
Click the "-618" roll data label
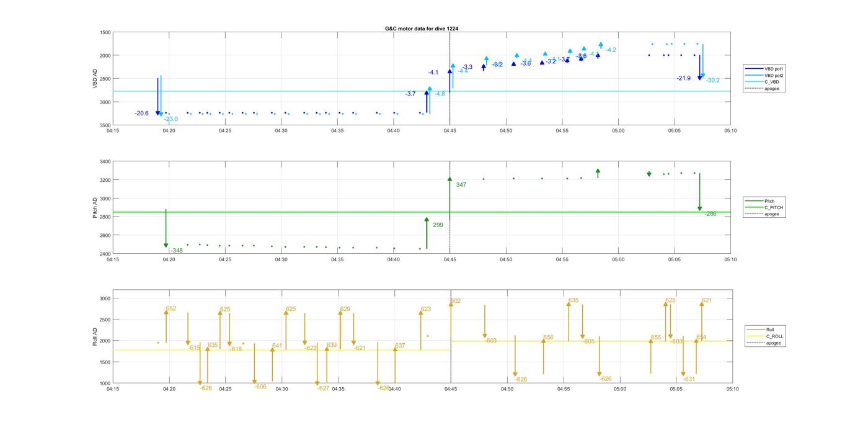[236, 349]
